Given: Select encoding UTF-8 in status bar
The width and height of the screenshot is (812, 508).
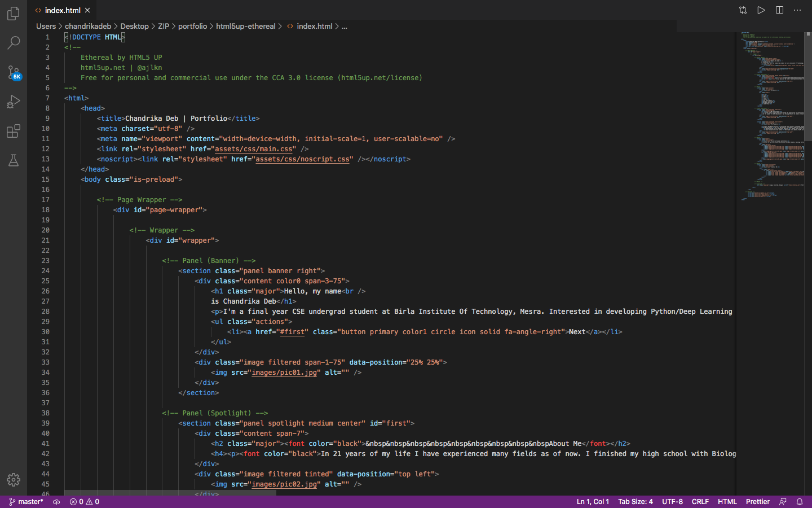Looking at the screenshot, I should pos(672,502).
